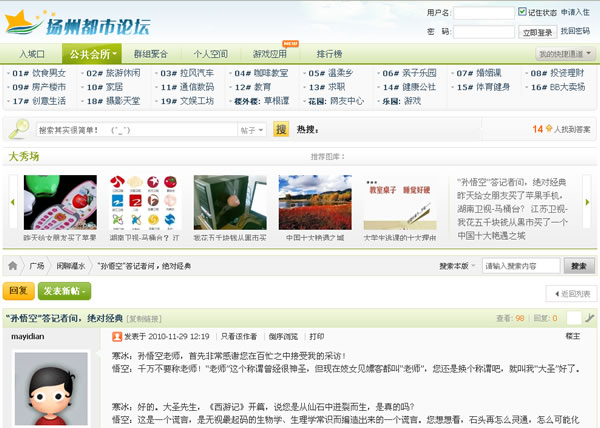
Task: Toggle the 记住状态 checkbox
Action: pos(522,11)
